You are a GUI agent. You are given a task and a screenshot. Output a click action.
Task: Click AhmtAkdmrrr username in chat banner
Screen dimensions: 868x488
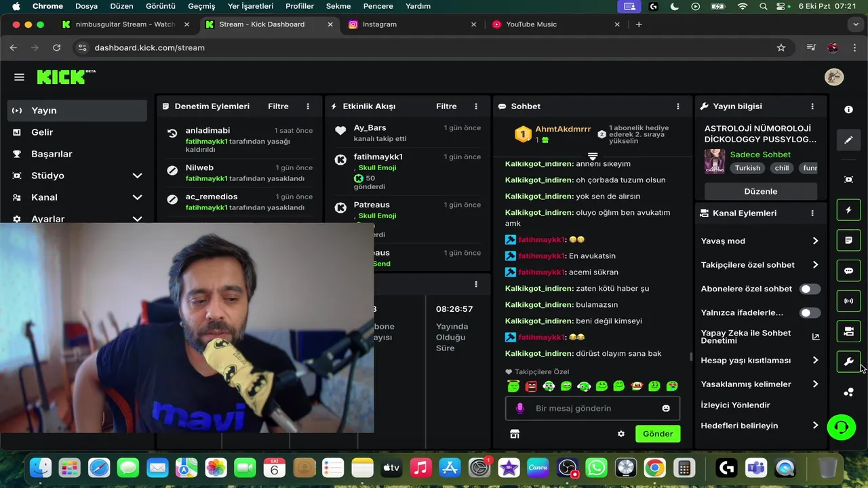[563, 129]
